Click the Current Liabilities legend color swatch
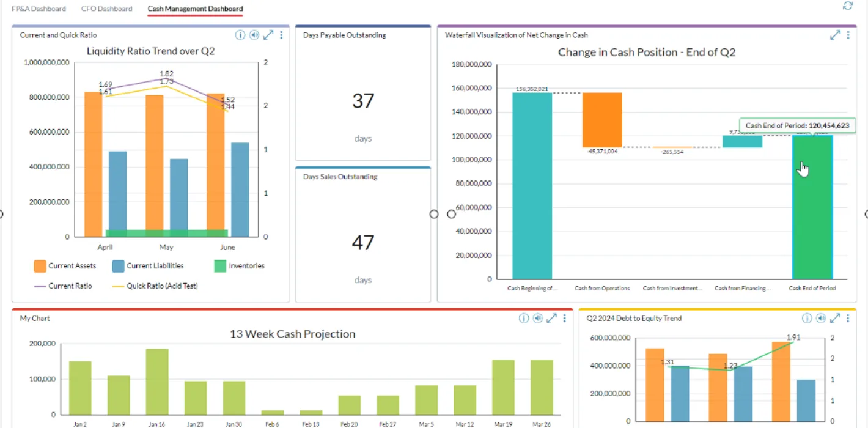 click(119, 266)
